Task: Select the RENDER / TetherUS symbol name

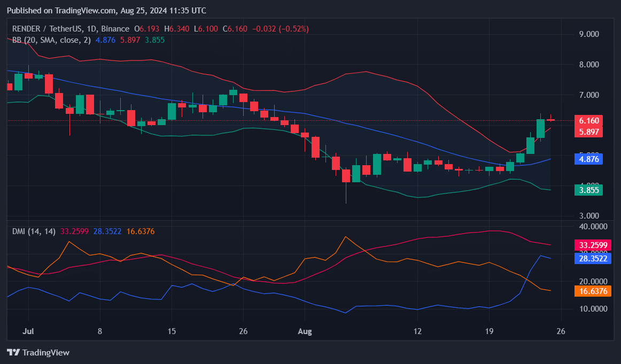Action: click(48, 29)
